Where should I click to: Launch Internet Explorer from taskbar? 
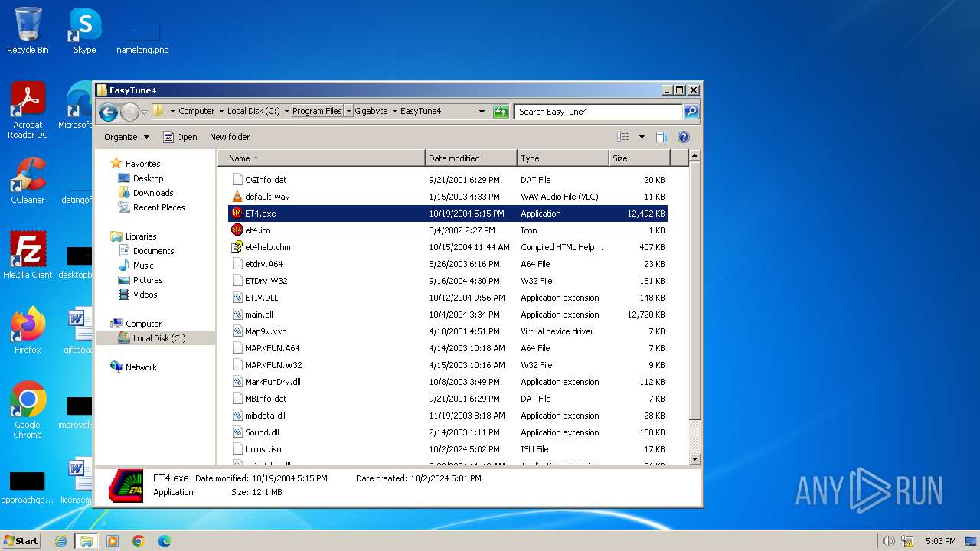coord(60,541)
